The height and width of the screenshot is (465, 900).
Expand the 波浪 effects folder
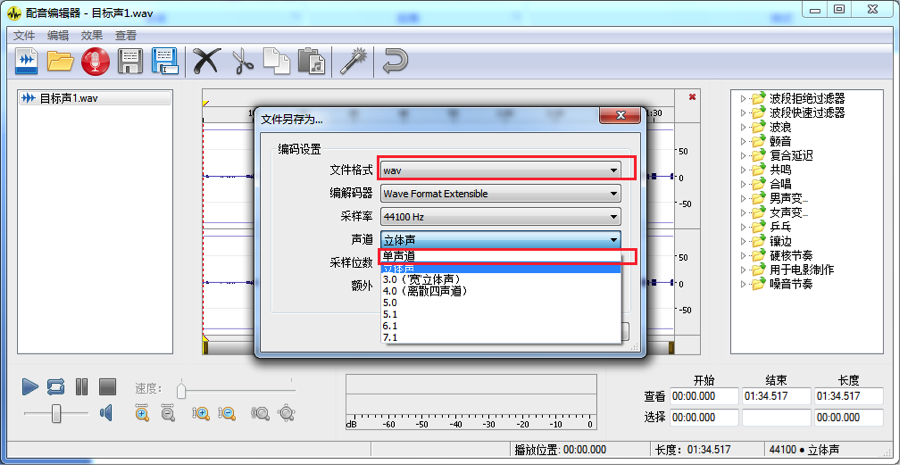[x=744, y=127]
